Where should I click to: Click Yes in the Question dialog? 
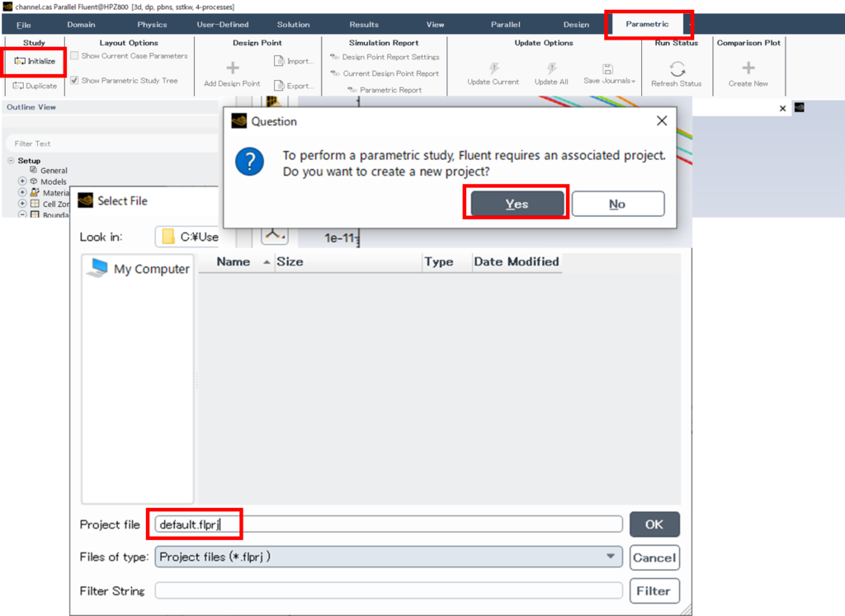517,204
